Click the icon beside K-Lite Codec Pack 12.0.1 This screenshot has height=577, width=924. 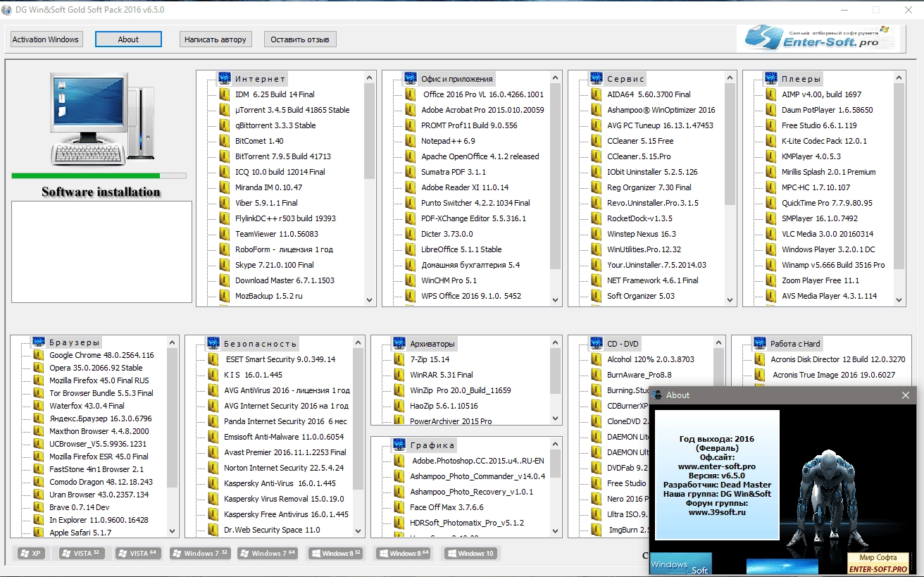pyautogui.click(x=771, y=141)
